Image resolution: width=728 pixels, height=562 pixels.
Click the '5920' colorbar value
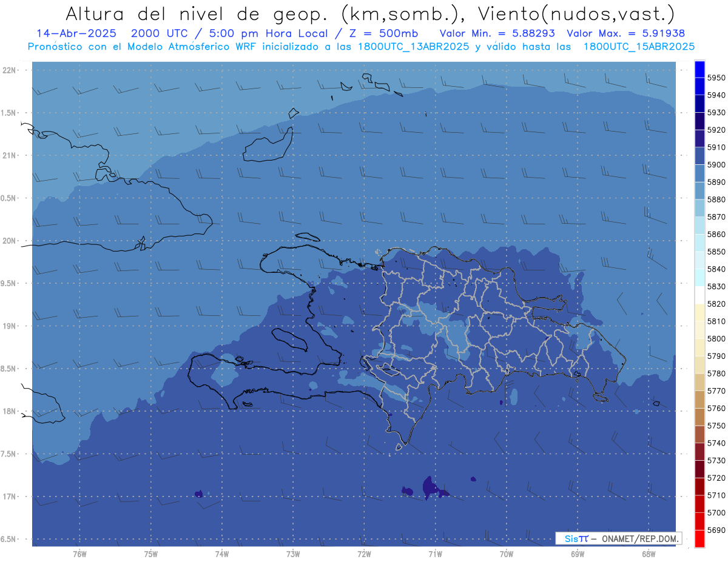click(716, 130)
